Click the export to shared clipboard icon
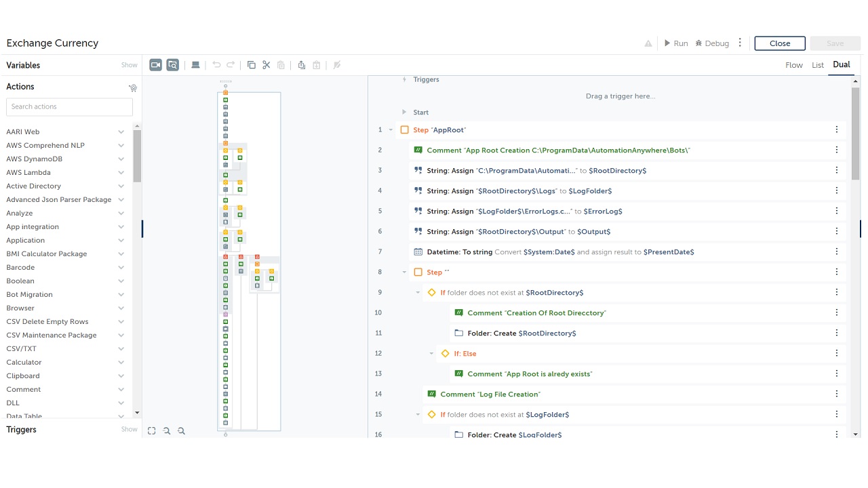 tap(302, 65)
